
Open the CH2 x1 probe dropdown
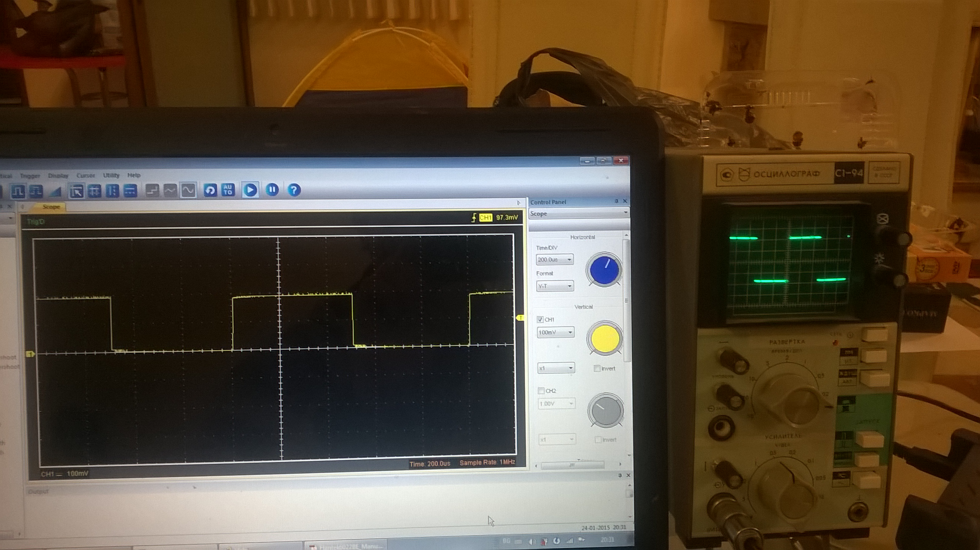pyautogui.click(x=557, y=439)
